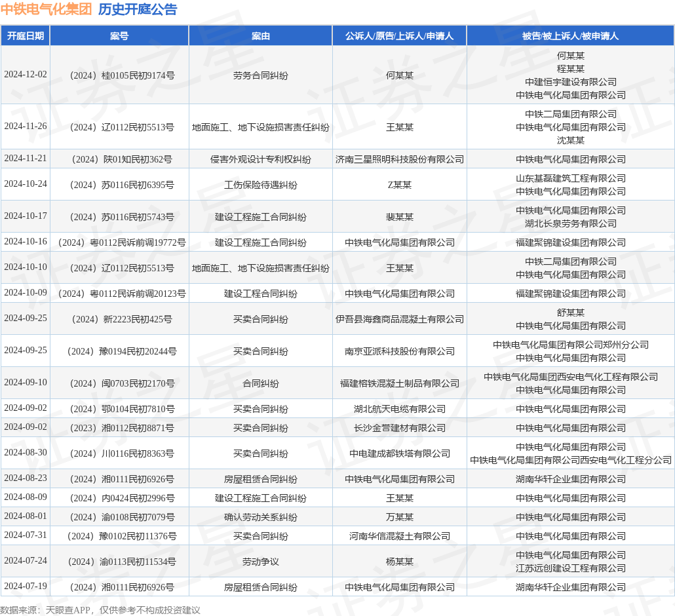Click 工伤保险待遇纠纷 cell
This screenshot has height=616, width=675.
click(x=260, y=185)
